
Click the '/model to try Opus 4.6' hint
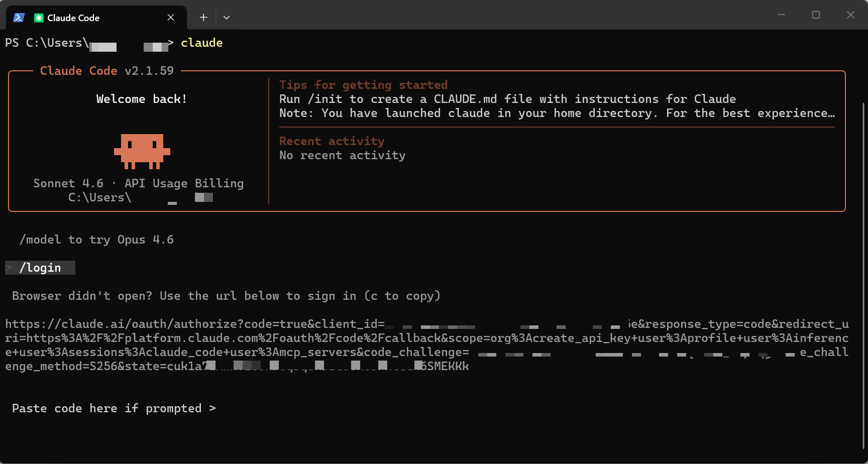coord(96,240)
